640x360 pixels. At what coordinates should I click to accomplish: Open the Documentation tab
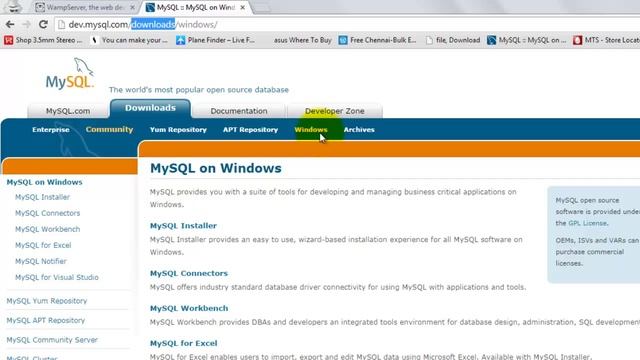click(x=239, y=111)
